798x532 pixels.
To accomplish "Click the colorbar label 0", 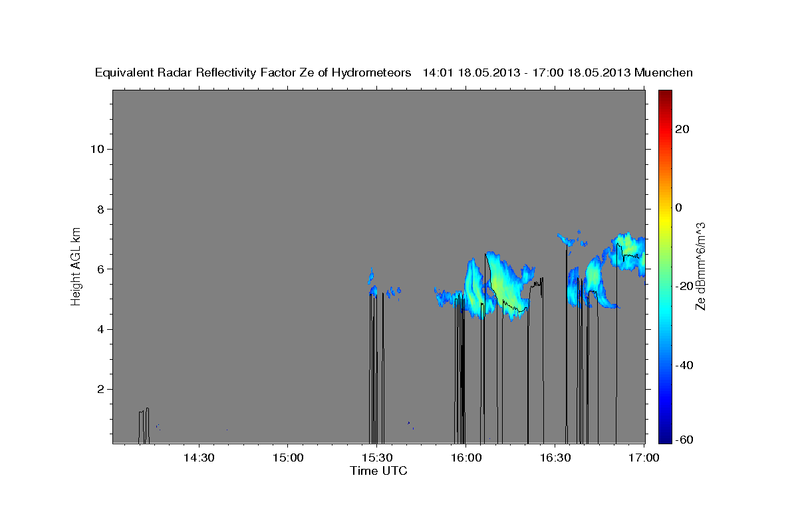I will (679, 207).
